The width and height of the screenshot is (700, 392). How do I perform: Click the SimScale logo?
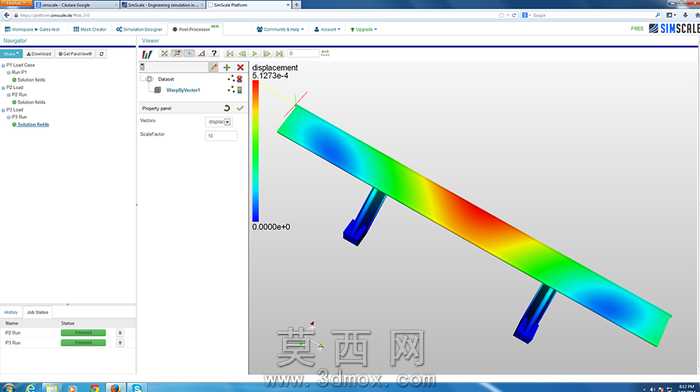coord(674,29)
